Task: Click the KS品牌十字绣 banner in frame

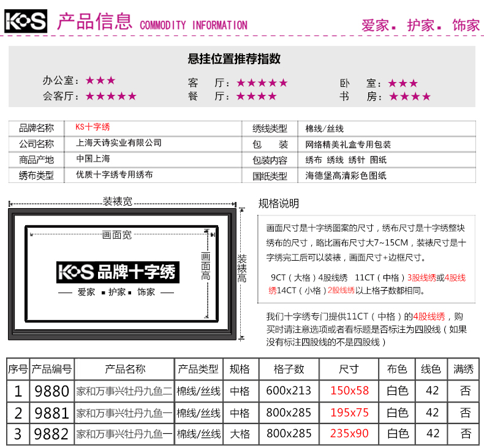Action: click(x=118, y=272)
